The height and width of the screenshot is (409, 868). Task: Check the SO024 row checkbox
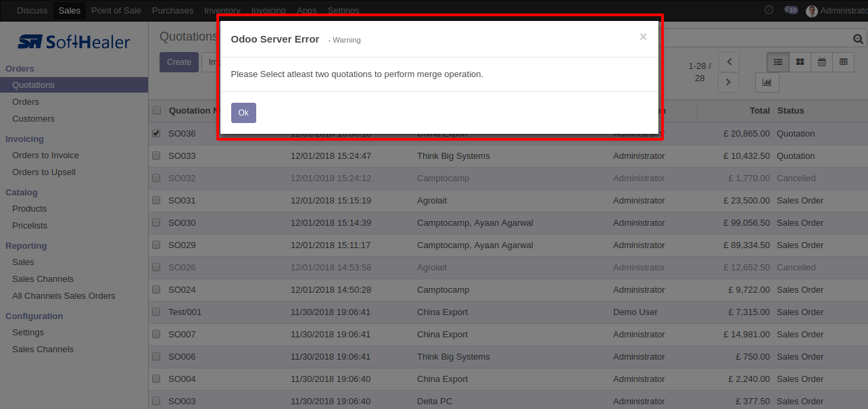(x=156, y=289)
